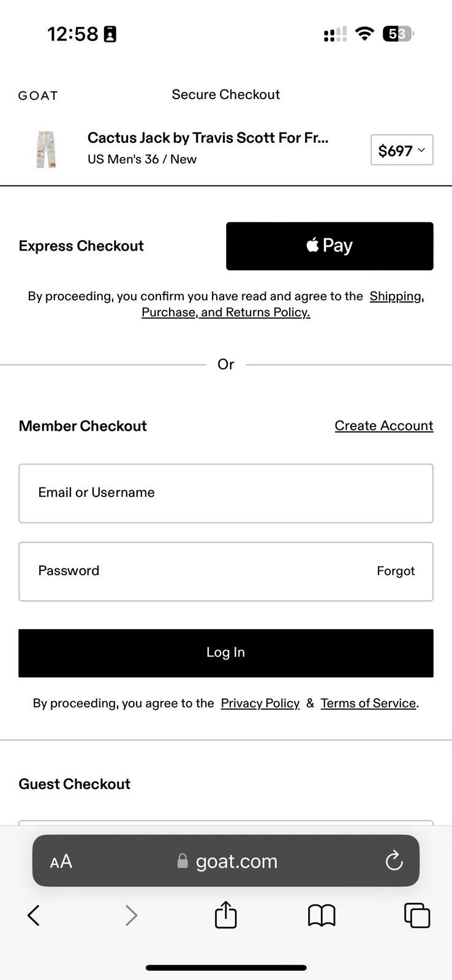
Task: Open the Privacy Policy link
Action: pos(260,703)
